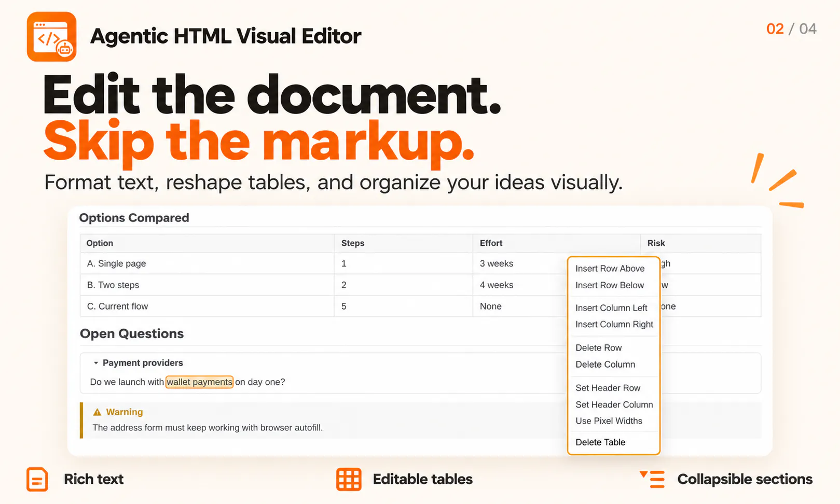Click the '3 weeks' effort cell
The width and height of the screenshot is (840, 504).
(x=519, y=263)
